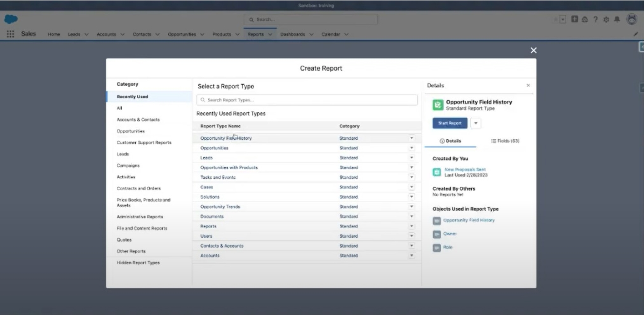Expand dropdown arrow next to Start Report

(x=476, y=123)
